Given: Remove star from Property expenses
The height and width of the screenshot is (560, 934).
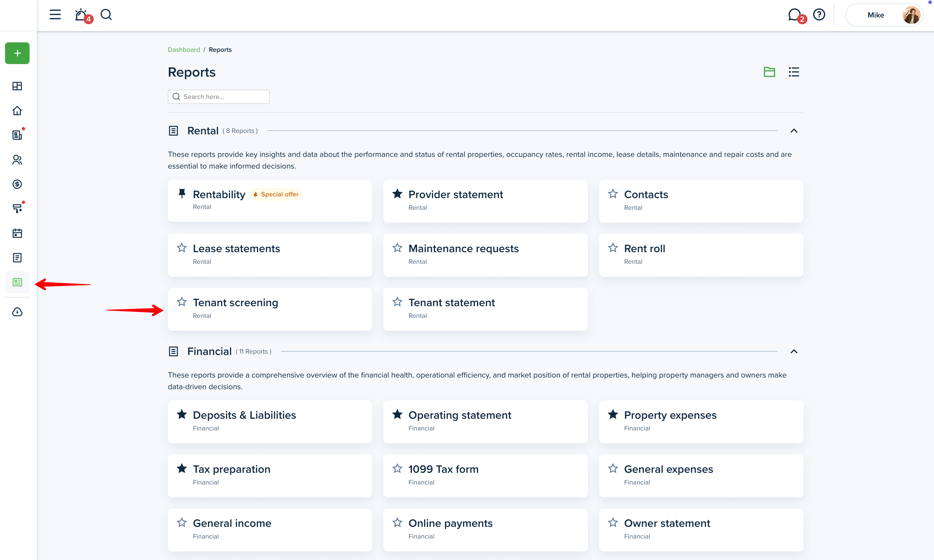Looking at the screenshot, I should pos(613,414).
